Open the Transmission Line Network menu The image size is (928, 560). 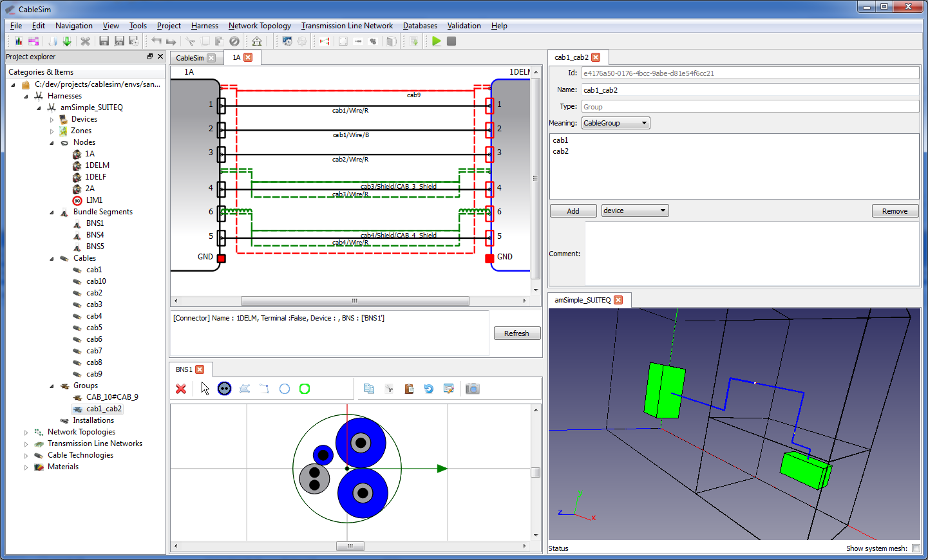click(x=346, y=26)
